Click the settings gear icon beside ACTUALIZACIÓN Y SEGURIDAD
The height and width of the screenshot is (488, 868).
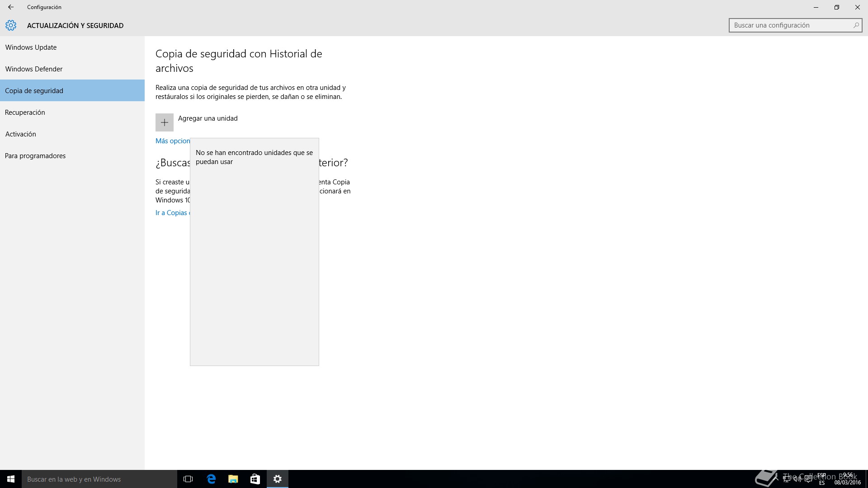click(11, 25)
